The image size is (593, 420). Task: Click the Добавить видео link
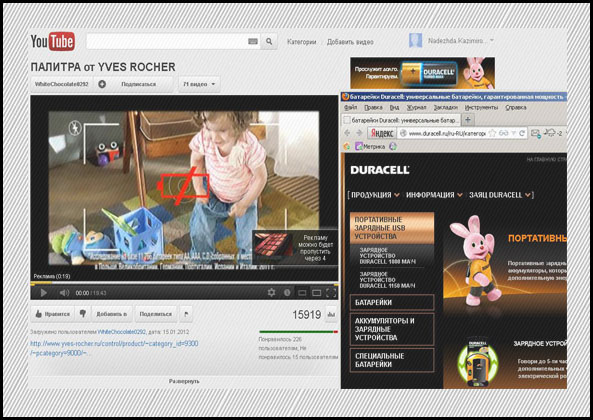(x=350, y=42)
